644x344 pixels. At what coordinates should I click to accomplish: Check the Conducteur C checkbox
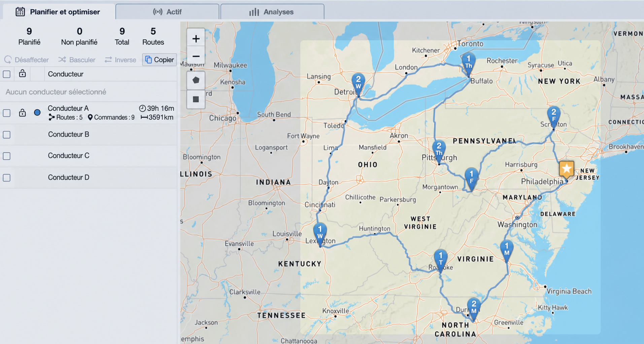7,156
